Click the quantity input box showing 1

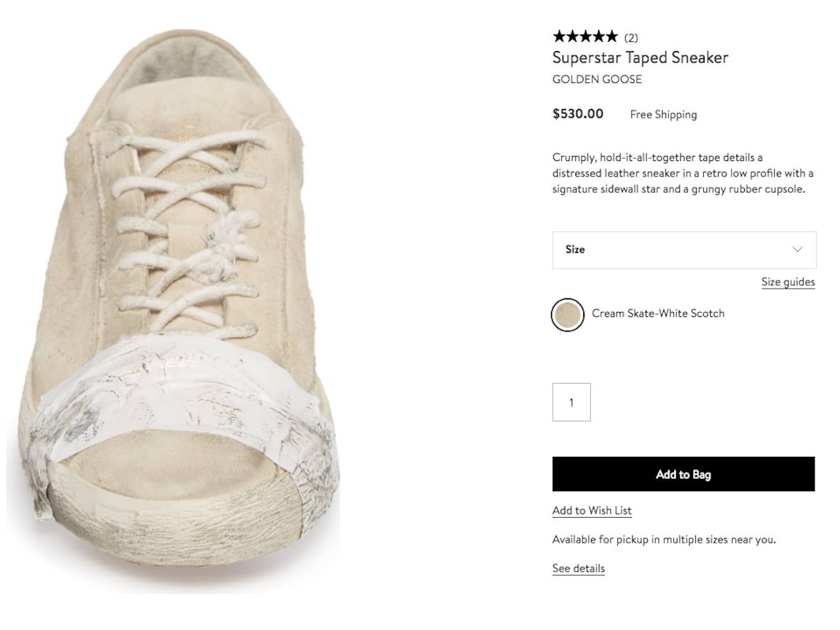click(571, 402)
